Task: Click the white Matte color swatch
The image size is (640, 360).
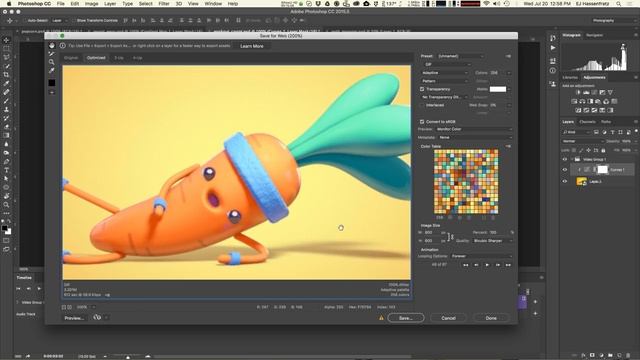Action: (x=498, y=89)
